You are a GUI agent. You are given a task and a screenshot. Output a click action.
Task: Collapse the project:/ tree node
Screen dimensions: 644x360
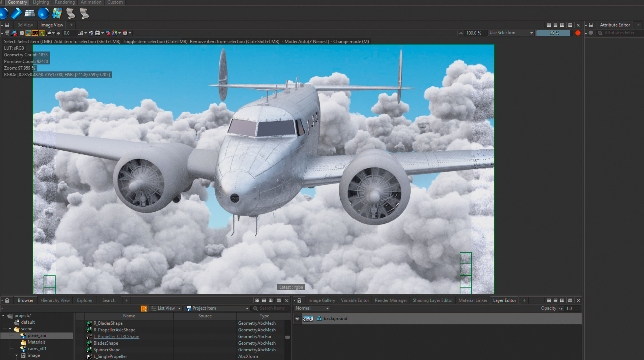(3, 316)
